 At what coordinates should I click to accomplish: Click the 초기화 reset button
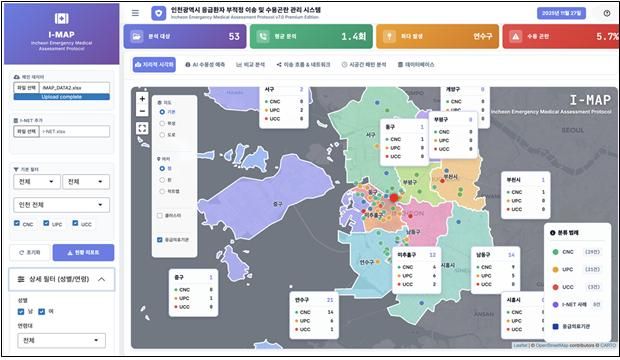pos(31,252)
